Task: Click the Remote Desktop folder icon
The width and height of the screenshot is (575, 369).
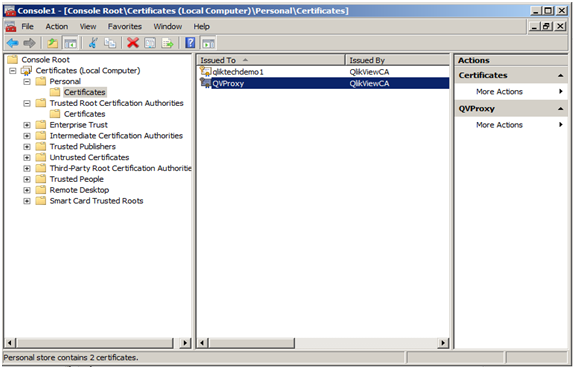Action: (x=41, y=190)
